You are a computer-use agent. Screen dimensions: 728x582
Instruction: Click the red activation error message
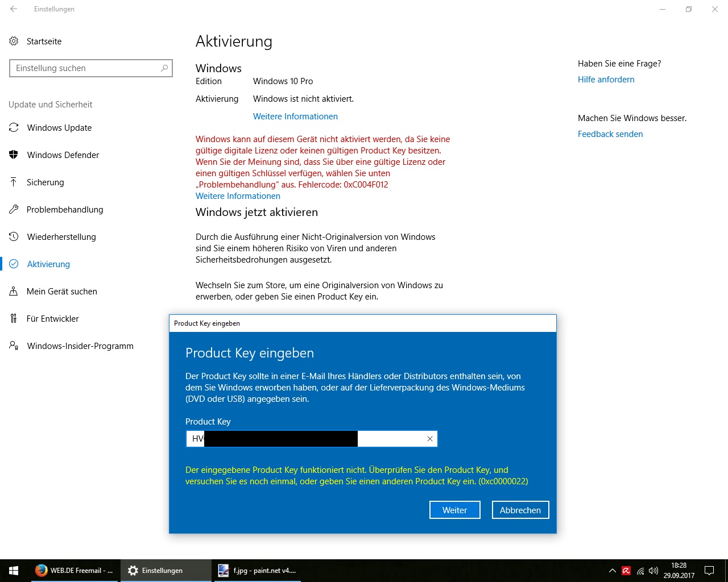pyautogui.click(x=322, y=162)
